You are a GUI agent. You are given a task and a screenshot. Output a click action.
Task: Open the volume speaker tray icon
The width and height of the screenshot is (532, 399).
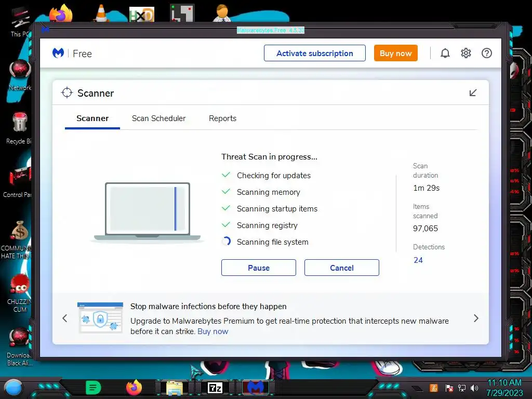[x=474, y=388]
